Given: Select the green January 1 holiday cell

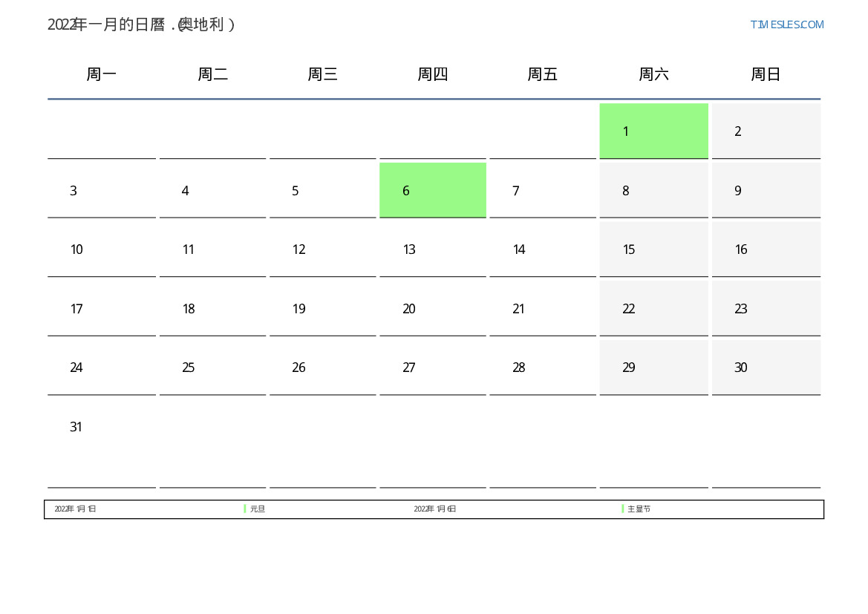Looking at the screenshot, I should pos(653,131).
